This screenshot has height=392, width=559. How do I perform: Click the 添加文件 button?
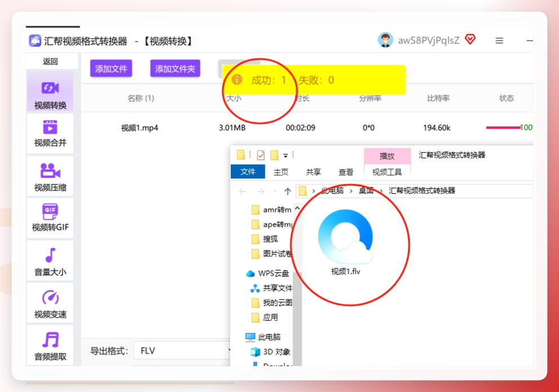(x=111, y=68)
